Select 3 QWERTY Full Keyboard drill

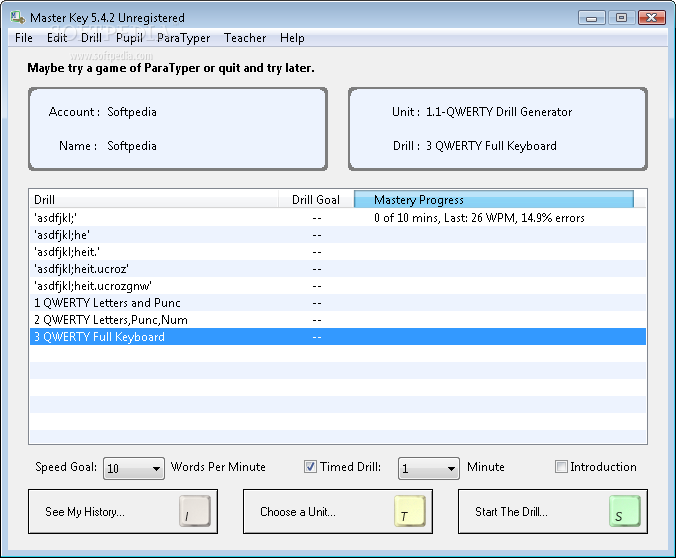(x=338, y=337)
